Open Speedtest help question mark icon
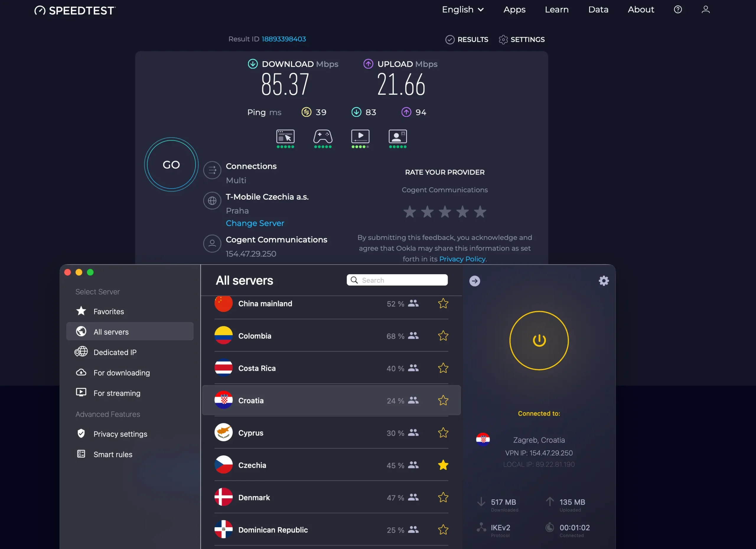The width and height of the screenshot is (756, 549). pyautogui.click(x=677, y=10)
